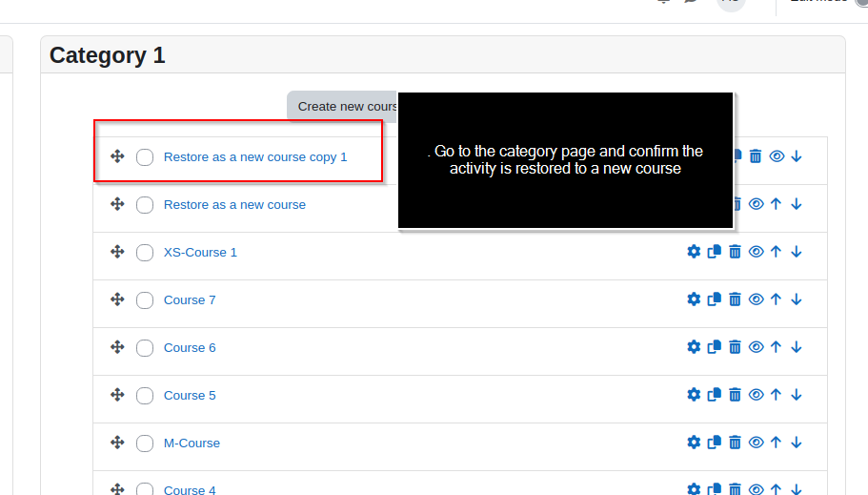Click the move handle of Course 5
Viewport: 868px width, 495px height.
click(117, 395)
